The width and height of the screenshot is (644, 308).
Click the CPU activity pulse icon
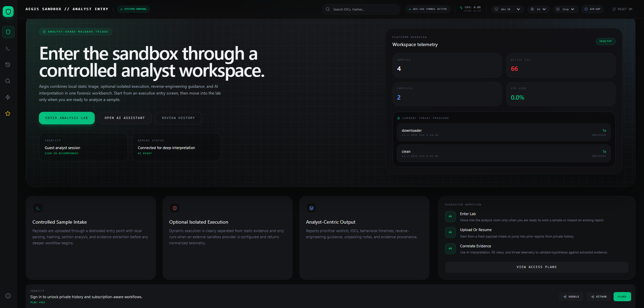[x=461, y=7]
